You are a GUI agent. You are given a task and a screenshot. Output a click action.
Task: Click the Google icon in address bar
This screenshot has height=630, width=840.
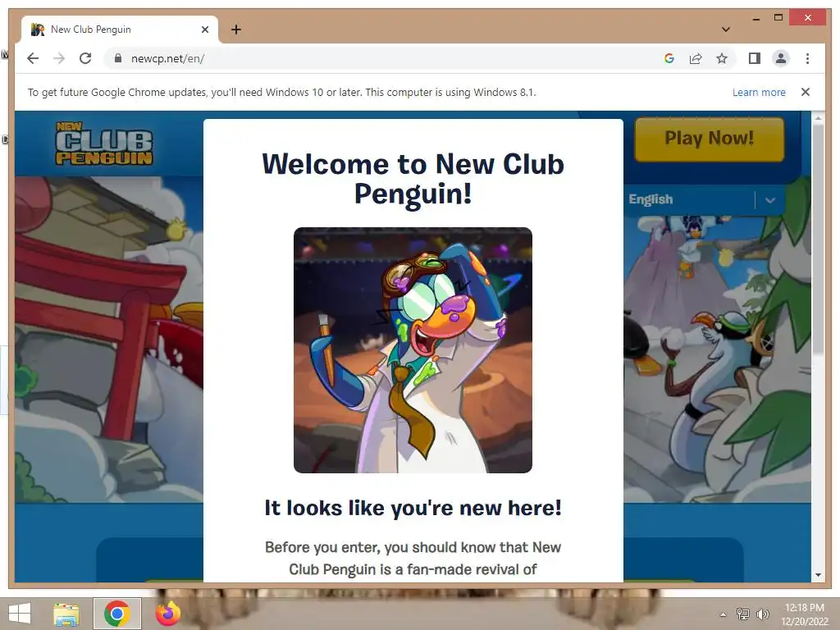click(x=669, y=58)
